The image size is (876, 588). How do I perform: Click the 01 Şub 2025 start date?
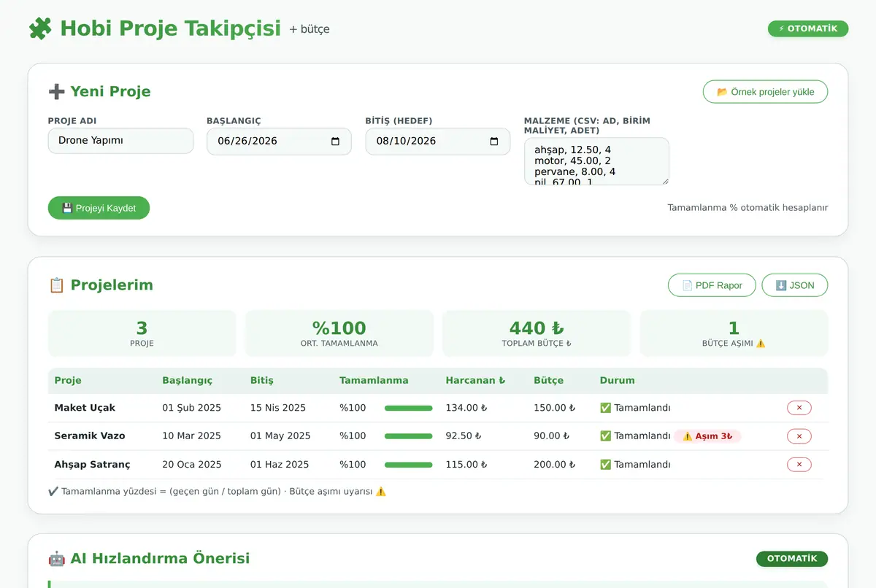191,408
